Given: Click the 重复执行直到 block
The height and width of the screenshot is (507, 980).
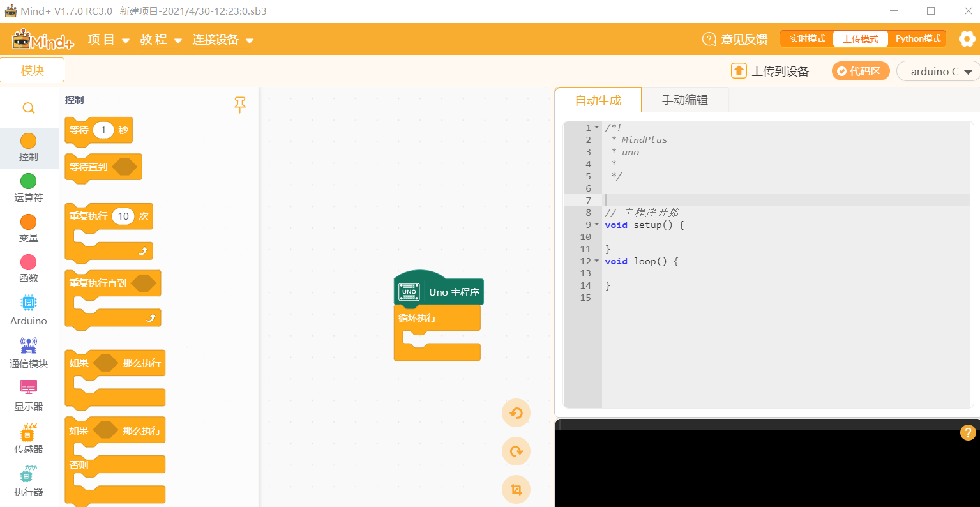Looking at the screenshot, I should [113, 299].
